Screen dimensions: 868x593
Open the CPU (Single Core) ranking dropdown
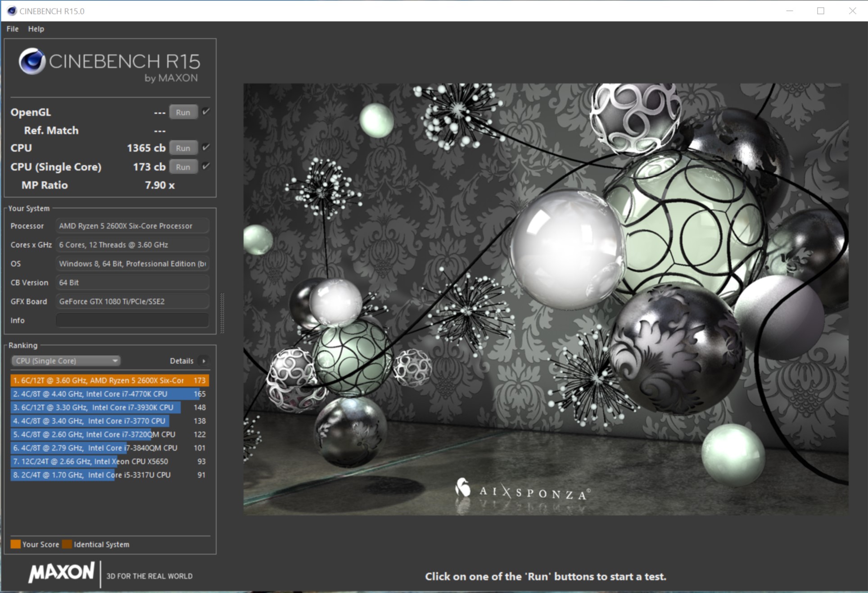66,361
